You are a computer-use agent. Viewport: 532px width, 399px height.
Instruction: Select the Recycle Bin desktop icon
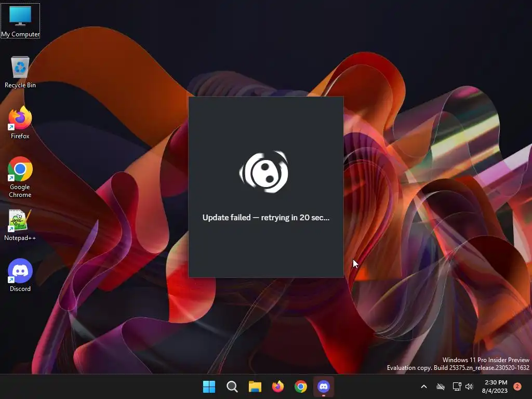point(20,72)
